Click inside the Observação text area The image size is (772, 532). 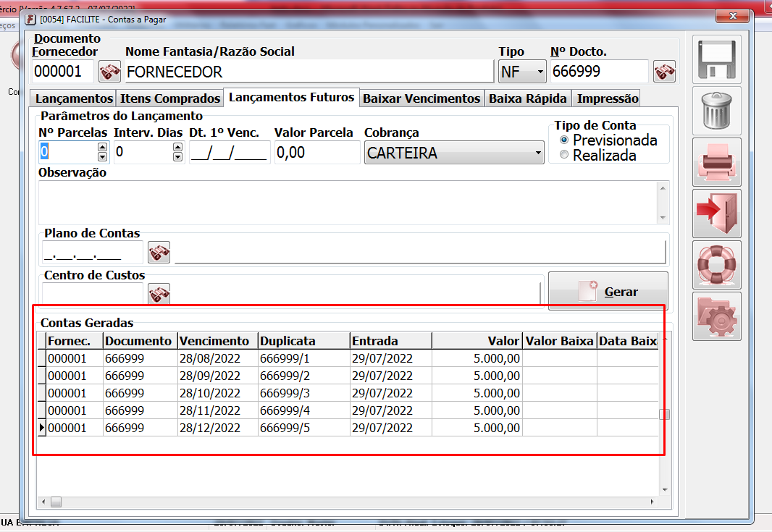coord(348,203)
